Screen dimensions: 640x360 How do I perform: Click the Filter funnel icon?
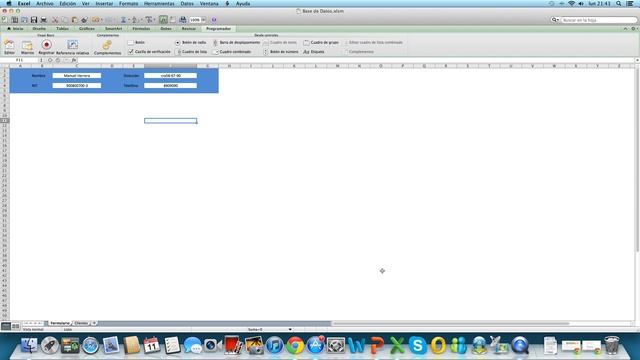(149, 20)
